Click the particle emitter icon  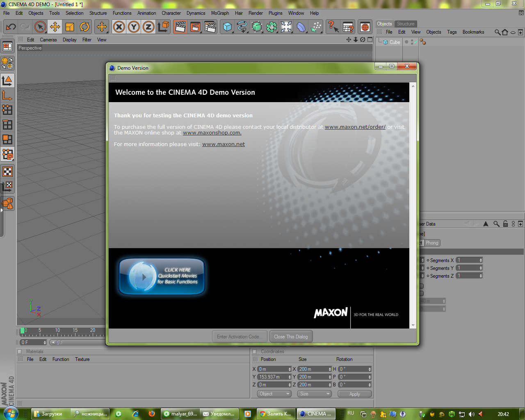click(316, 27)
